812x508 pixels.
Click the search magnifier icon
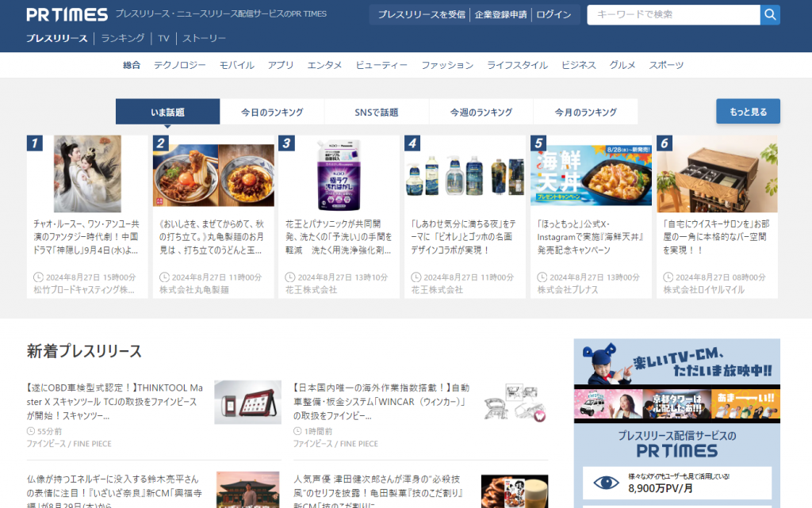[770, 15]
